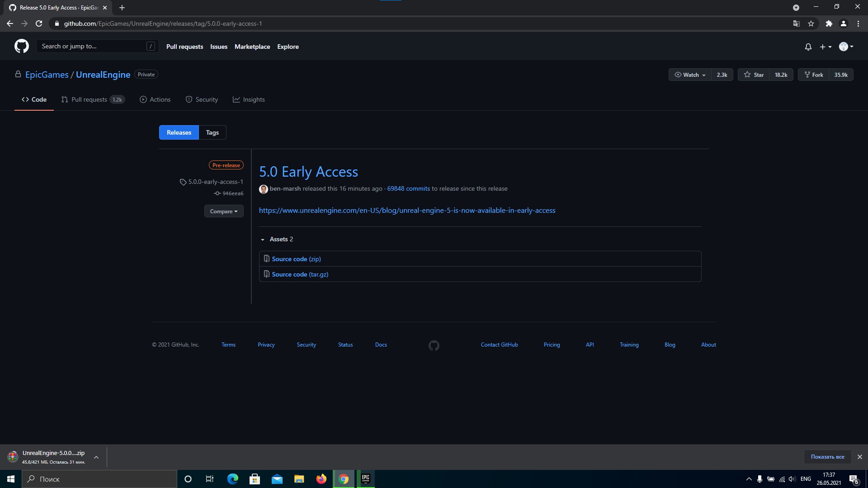Open Epic Games Launcher from taskbar
868x488 pixels.
point(366,479)
